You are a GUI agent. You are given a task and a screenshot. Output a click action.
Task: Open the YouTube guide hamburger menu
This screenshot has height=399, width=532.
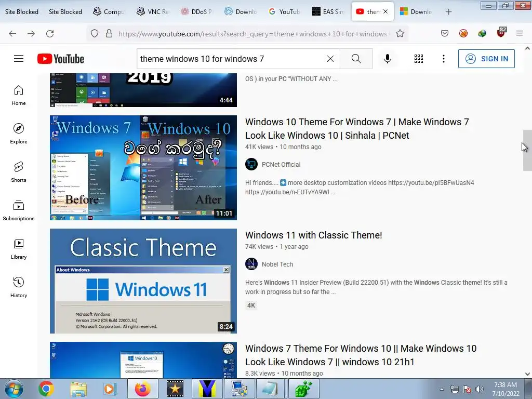(x=19, y=59)
